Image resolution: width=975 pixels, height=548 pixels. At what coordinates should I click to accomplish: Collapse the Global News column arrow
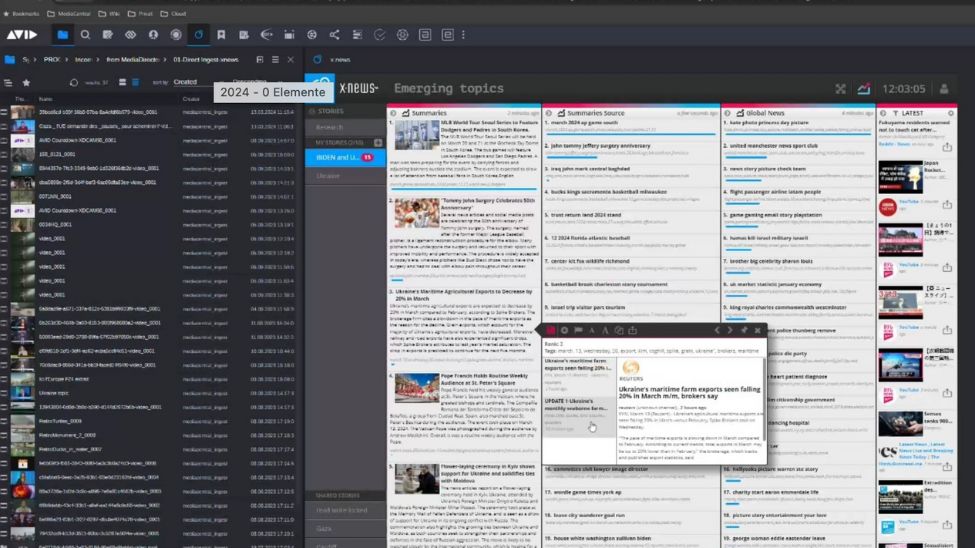tap(727, 113)
